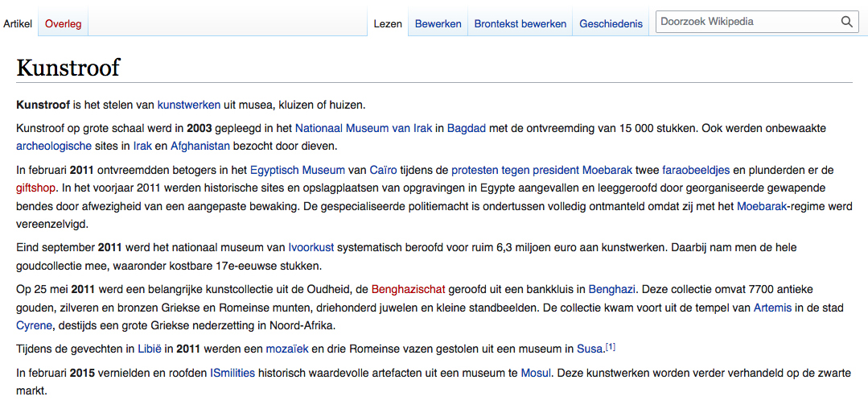The width and height of the screenshot is (868, 405).
Task: Click the Artikel tab
Action: (x=18, y=24)
